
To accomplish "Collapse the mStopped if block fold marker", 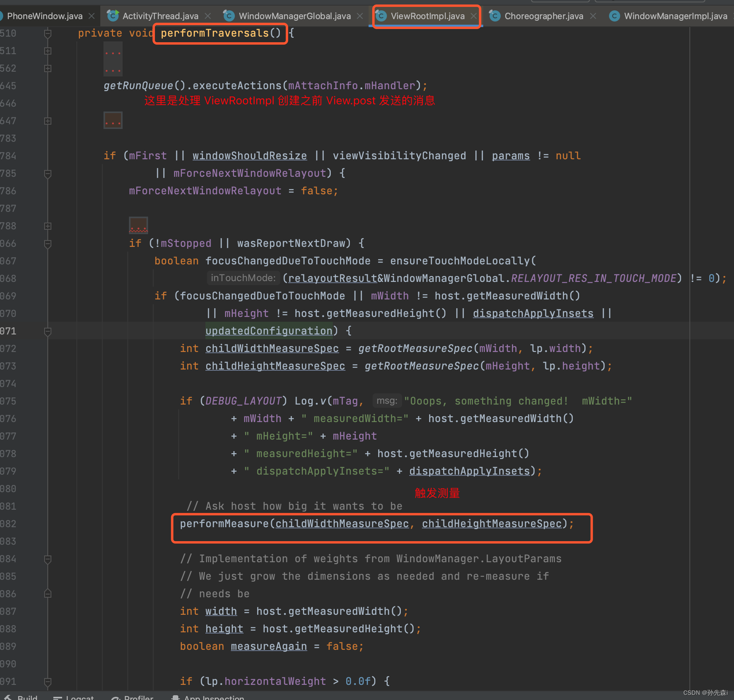I will pyautogui.click(x=48, y=244).
